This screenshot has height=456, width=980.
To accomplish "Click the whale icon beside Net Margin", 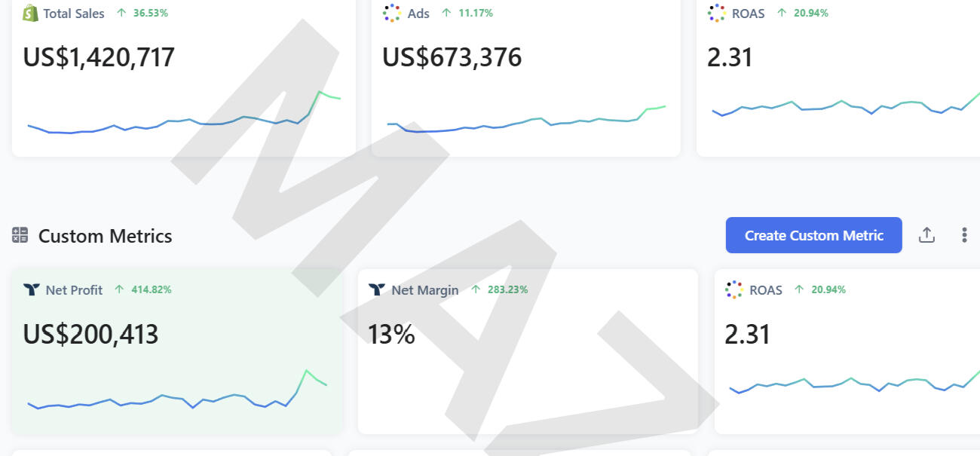I will point(376,289).
